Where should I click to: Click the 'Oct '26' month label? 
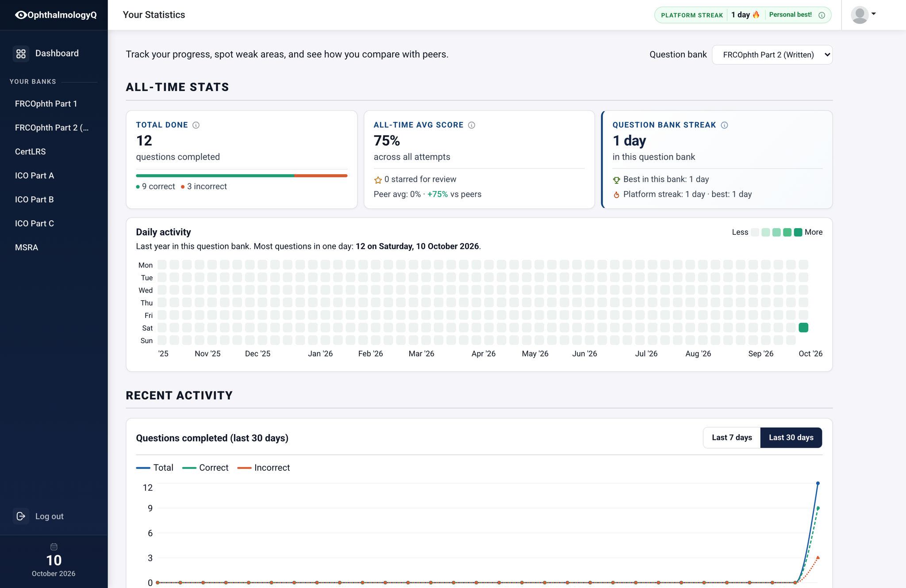pos(810,354)
